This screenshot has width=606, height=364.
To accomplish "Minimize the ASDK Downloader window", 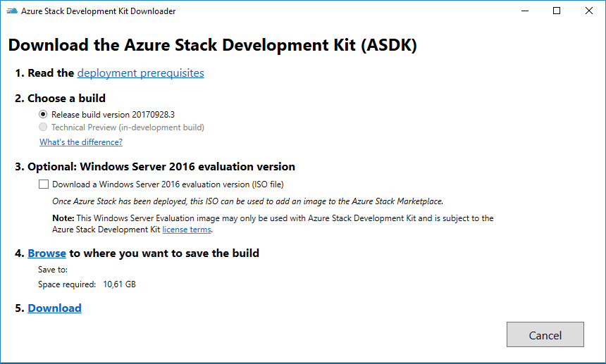I will click(525, 11).
